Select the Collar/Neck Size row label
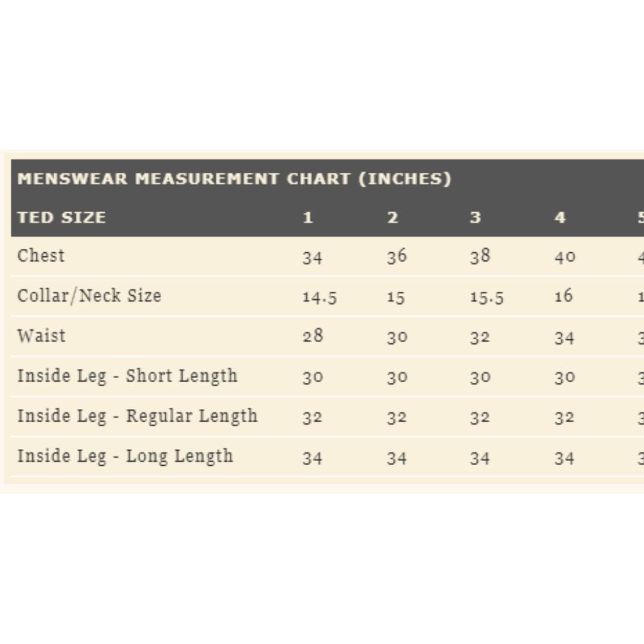 click(89, 296)
